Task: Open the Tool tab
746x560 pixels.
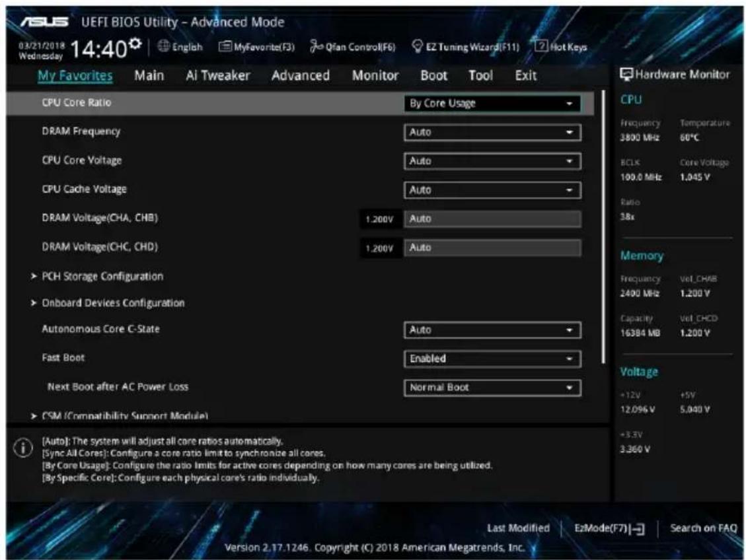Action: [480, 75]
